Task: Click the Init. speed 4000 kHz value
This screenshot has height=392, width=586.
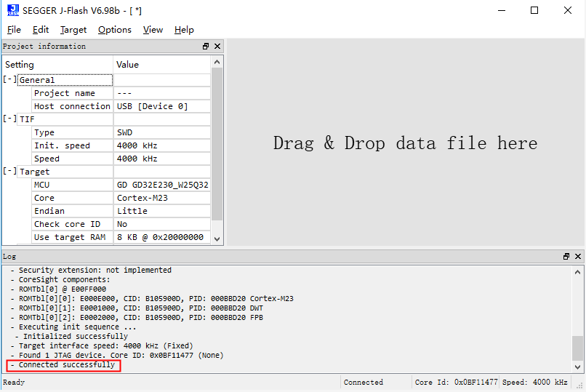Action: [x=162, y=145]
